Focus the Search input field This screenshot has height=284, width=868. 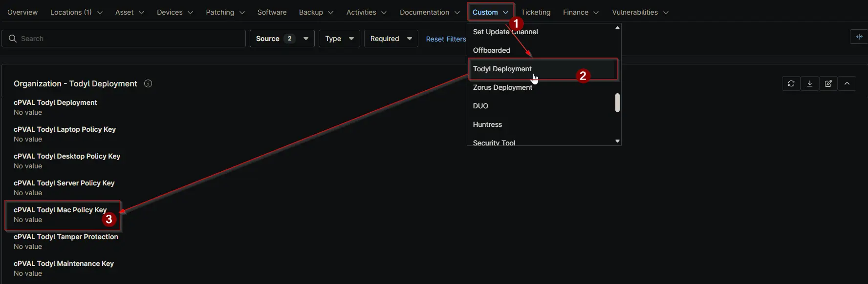click(x=124, y=39)
